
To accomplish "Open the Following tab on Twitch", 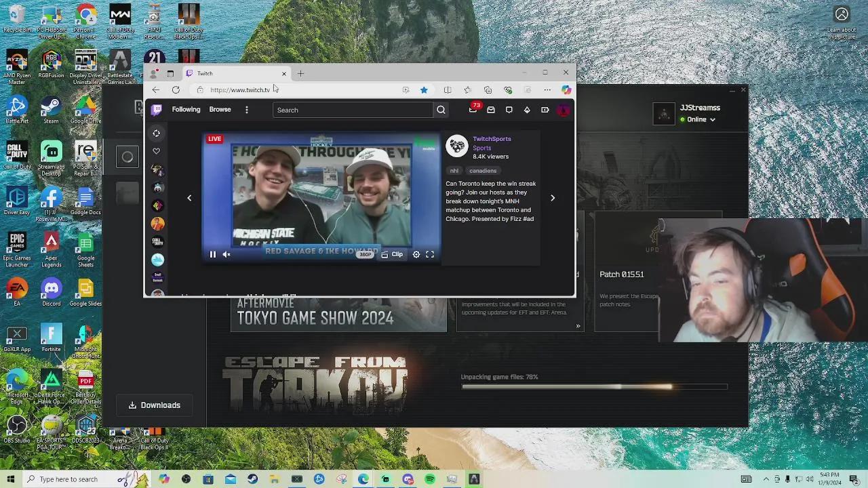I will point(186,109).
